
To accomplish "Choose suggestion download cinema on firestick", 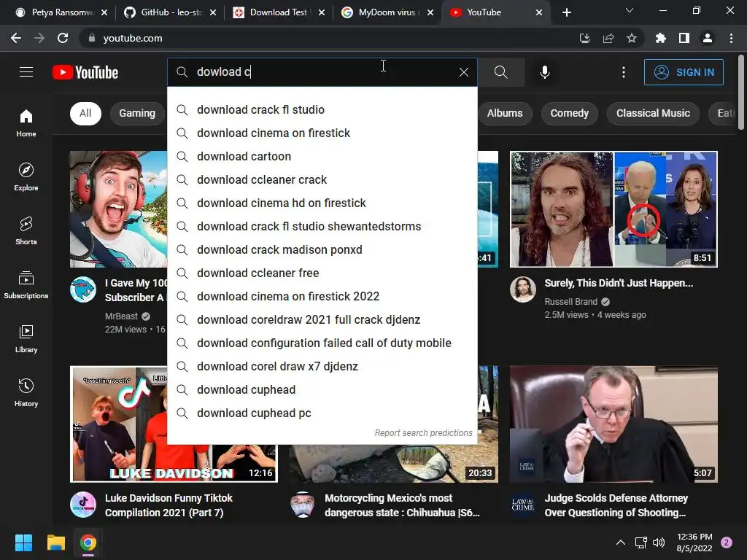I will [x=322, y=133].
